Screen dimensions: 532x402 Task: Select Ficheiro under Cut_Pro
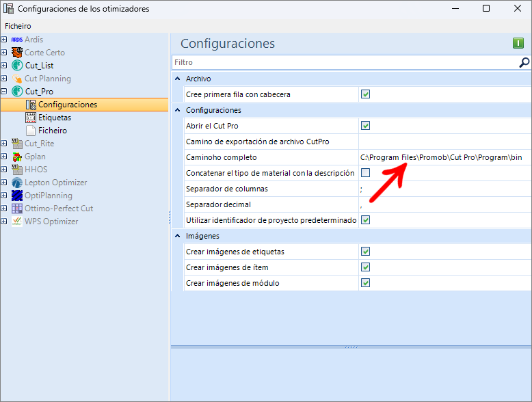(53, 131)
